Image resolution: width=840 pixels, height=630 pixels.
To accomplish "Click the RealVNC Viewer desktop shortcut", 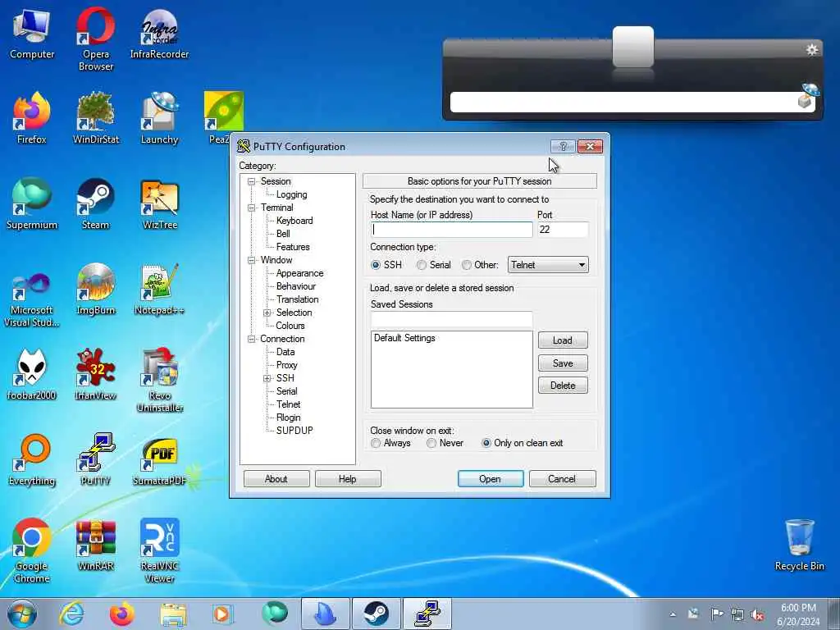I will click(160, 550).
